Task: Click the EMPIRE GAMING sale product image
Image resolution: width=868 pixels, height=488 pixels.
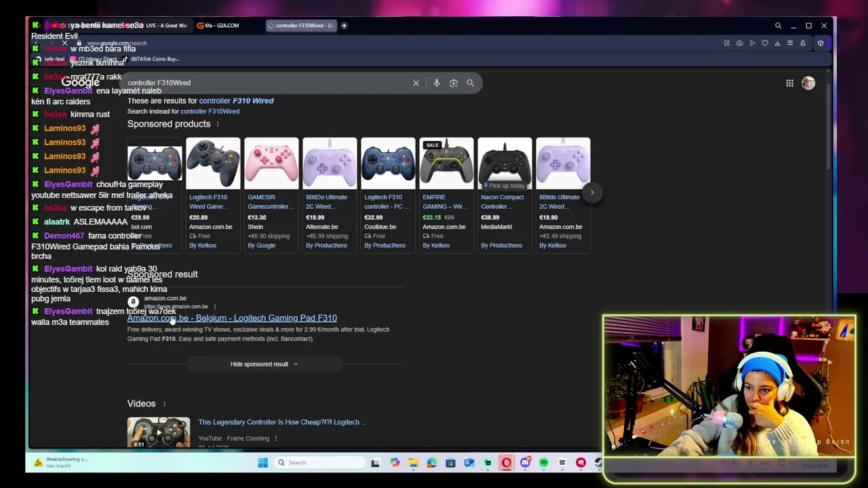Action: tap(446, 164)
